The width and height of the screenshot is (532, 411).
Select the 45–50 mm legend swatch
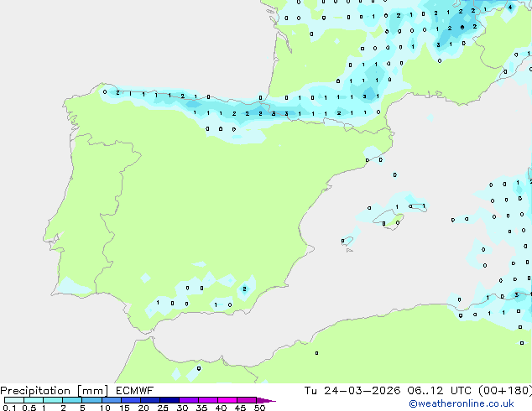coord(247,400)
